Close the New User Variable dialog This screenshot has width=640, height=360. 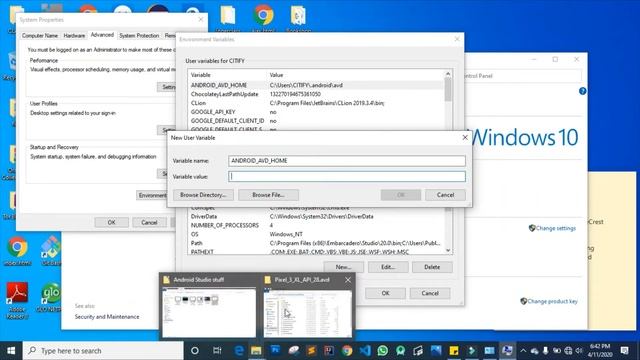465,138
